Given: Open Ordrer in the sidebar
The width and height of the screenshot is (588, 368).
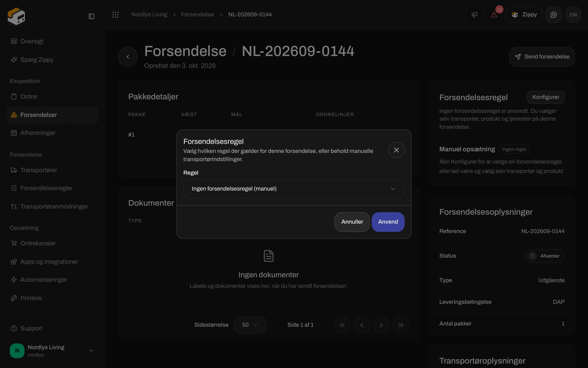Looking at the screenshot, I should point(52,96).
